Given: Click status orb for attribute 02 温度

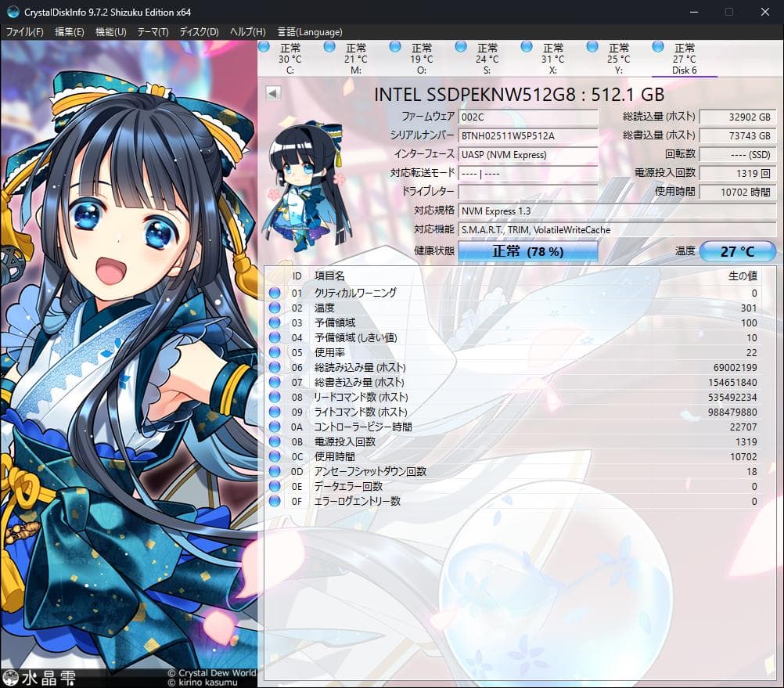Looking at the screenshot, I should [275, 308].
